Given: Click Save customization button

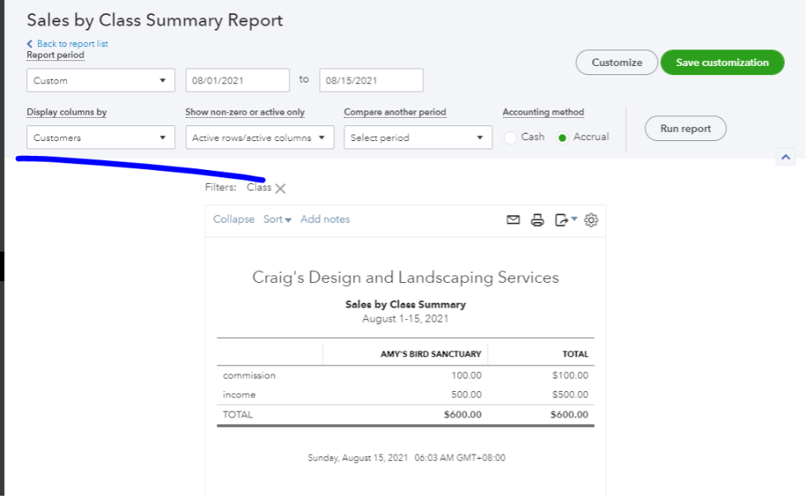Looking at the screenshot, I should (722, 63).
